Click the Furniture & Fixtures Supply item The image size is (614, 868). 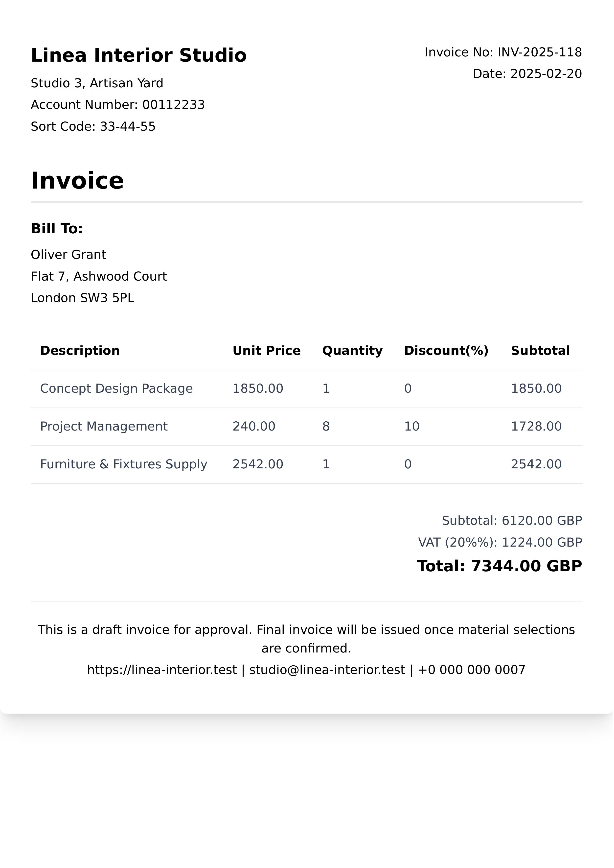point(124,464)
